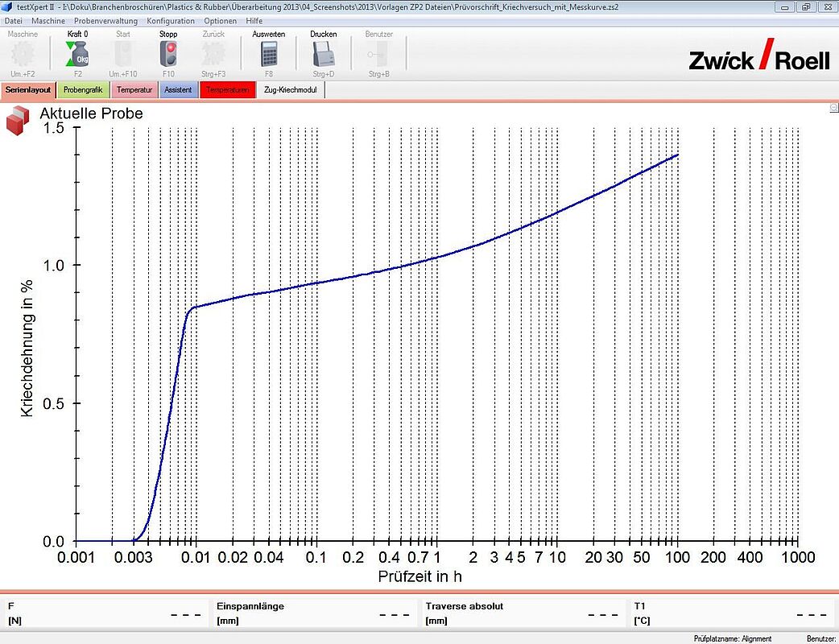Click the F force display field
839x644 pixels.
click(x=105, y=613)
